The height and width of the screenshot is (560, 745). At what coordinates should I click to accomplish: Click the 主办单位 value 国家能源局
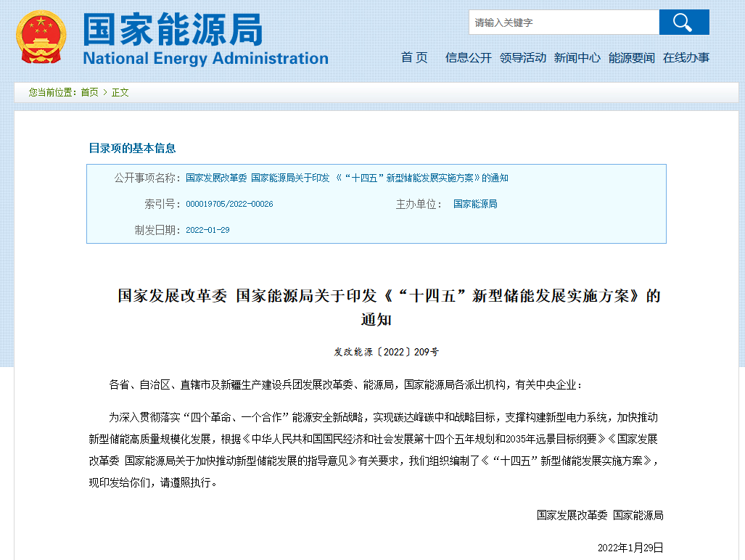[475, 205]
